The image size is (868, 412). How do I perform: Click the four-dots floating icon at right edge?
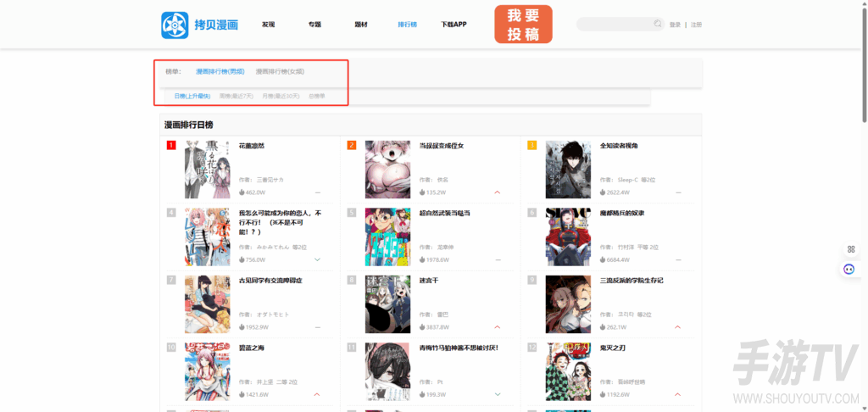(x=851, y=249)
